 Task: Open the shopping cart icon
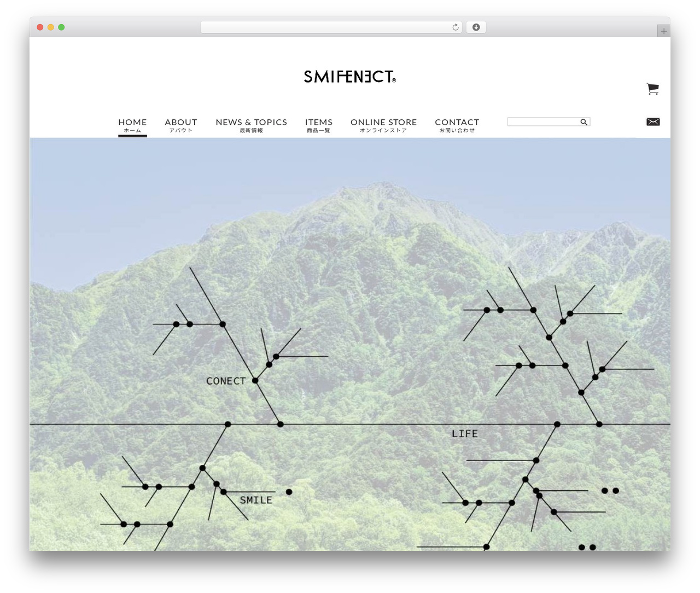(652, 89)
